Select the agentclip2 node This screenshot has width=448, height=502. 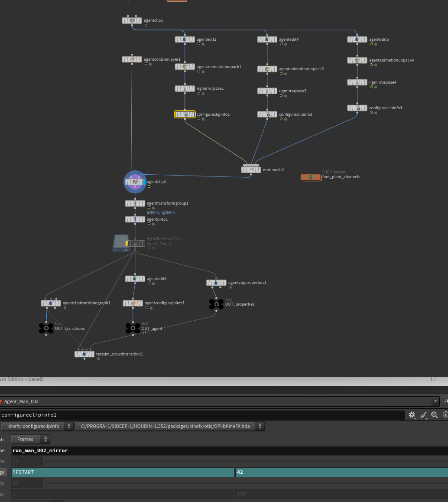pos(135,182)
